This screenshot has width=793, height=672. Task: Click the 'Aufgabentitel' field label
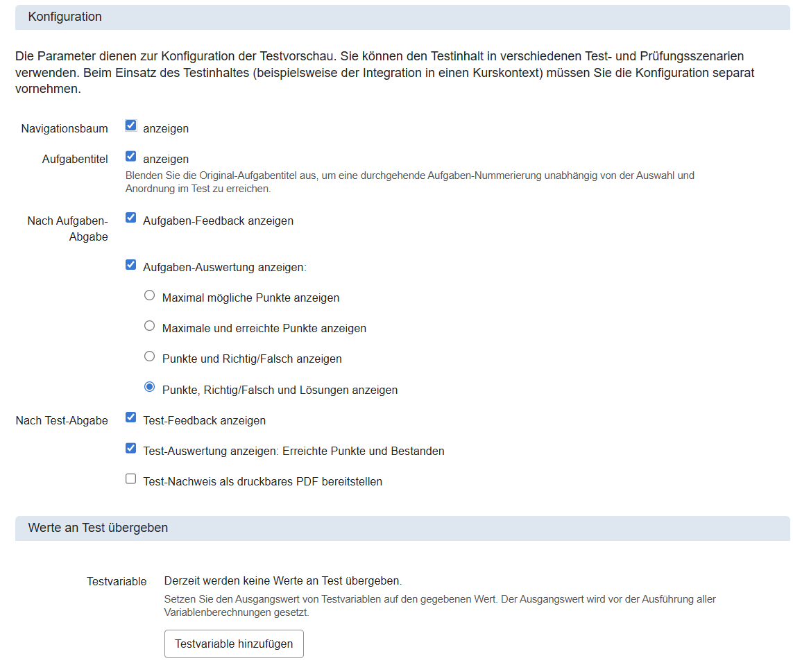point(74,158)
